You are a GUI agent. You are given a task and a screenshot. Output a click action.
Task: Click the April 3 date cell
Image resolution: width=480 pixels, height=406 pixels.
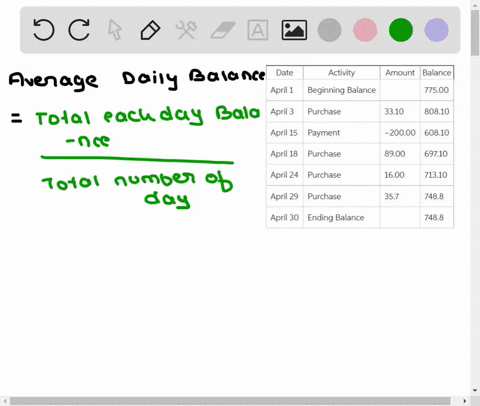285,111
